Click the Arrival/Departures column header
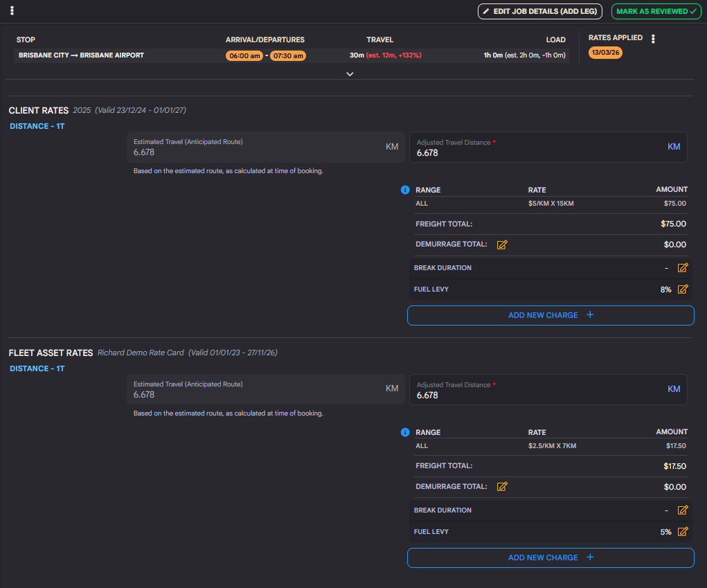 265,39
